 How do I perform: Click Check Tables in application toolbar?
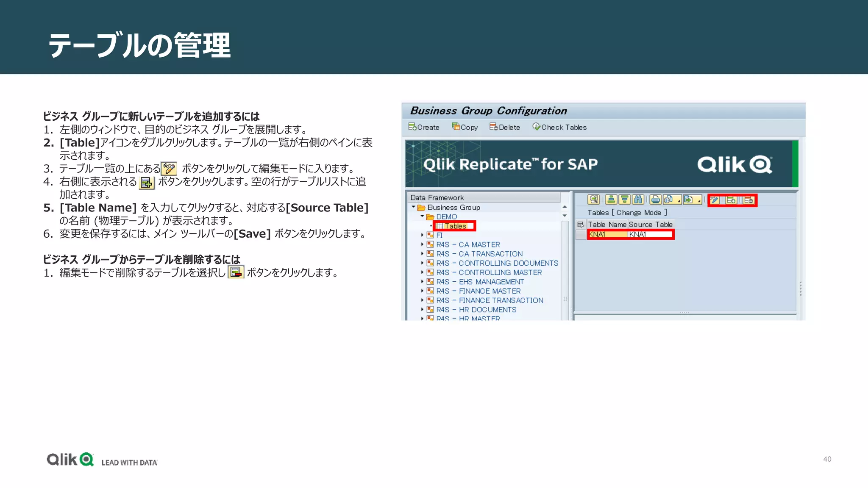[x=559, y=127]
